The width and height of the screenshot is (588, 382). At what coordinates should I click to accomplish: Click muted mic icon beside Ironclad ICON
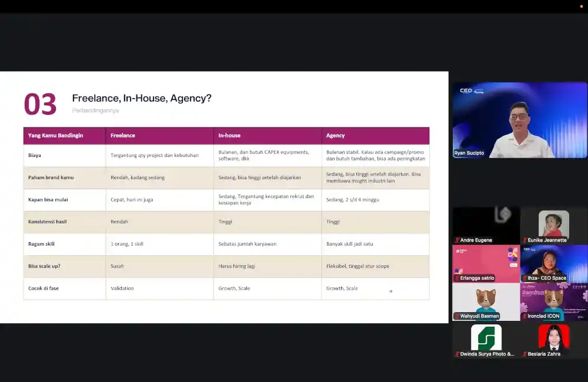[525, 316]
